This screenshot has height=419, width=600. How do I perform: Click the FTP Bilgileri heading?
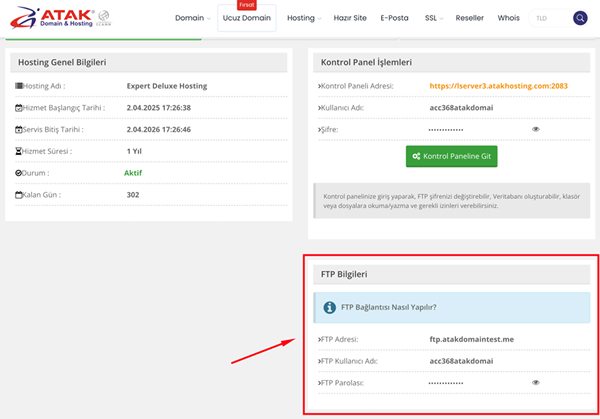click(344, 274)
